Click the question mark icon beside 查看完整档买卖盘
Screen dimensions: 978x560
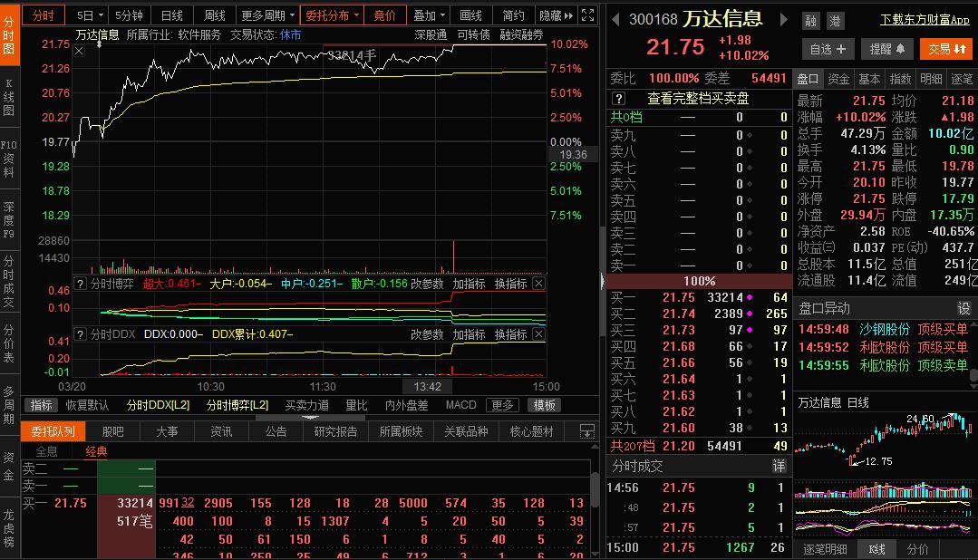pos(620,96)
